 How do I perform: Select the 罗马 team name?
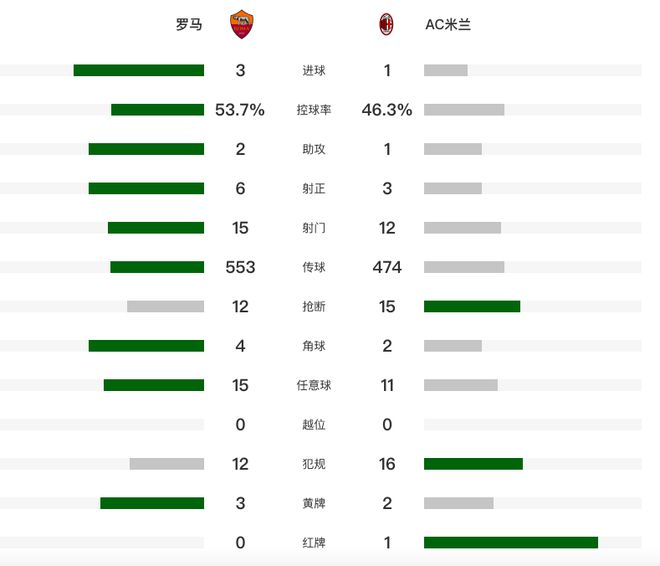[189, 25]
